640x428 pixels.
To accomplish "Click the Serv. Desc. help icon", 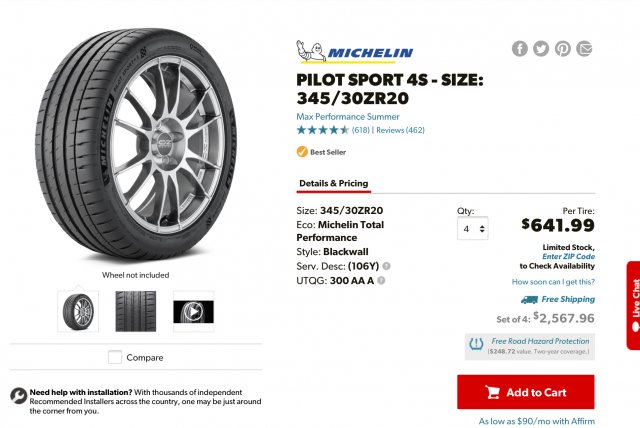I will pyautogui.click(x=386, y=266).
